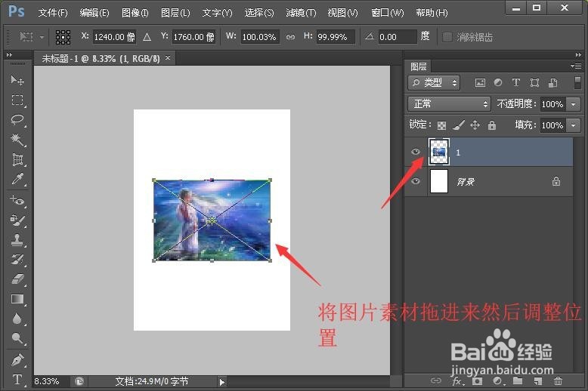Click the W width field 100.03%
The width and height of the screenshot is (588, 391).
coord(260,37)
